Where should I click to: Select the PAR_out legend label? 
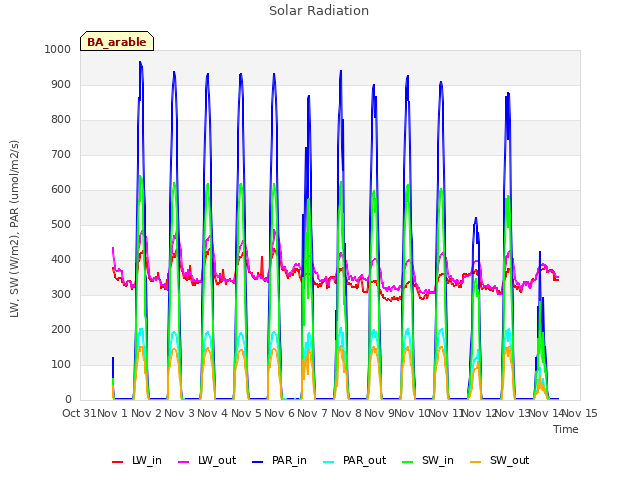coord(364,460)
